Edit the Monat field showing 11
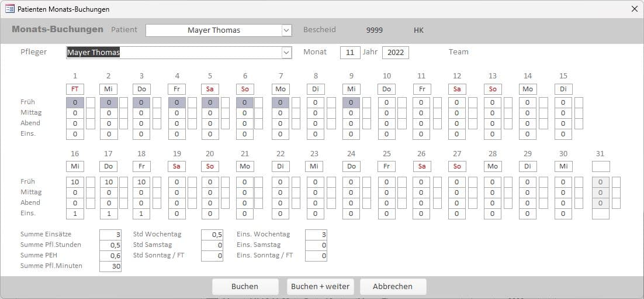This screenshot has width=644, height=299. pyautogui.click(x=350, y=53)
